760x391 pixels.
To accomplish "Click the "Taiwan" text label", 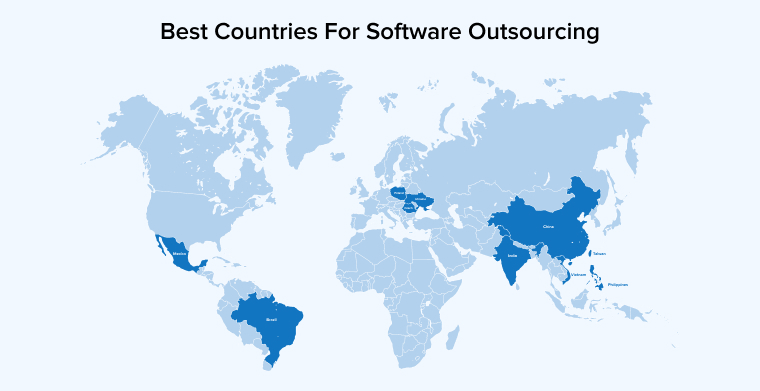I will tap(599, 253).
